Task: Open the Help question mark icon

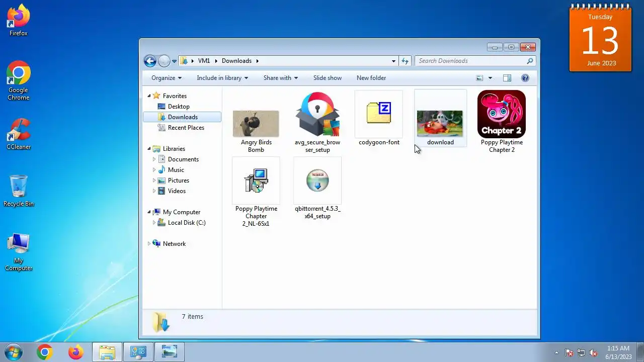Action: click(525, 78)
